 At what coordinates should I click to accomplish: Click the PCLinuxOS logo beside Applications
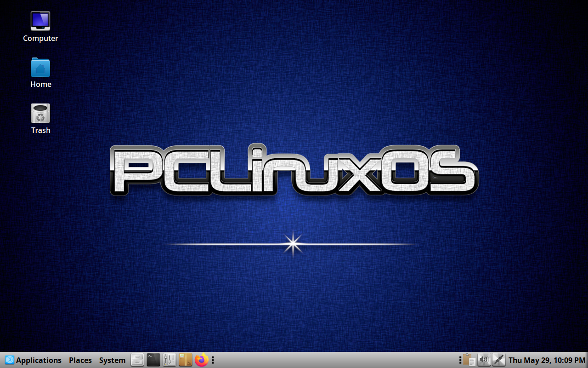click(x=10, y=360)
